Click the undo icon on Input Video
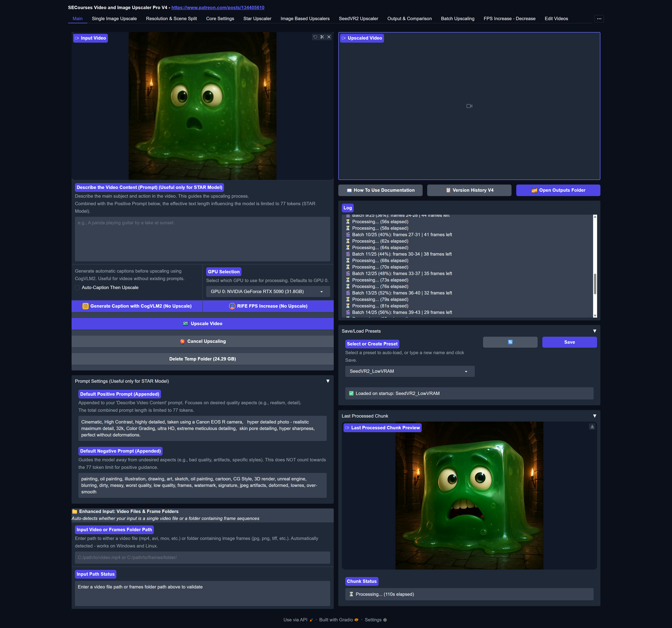The width and height of the screenshot is (672, 628). [315, 37]
